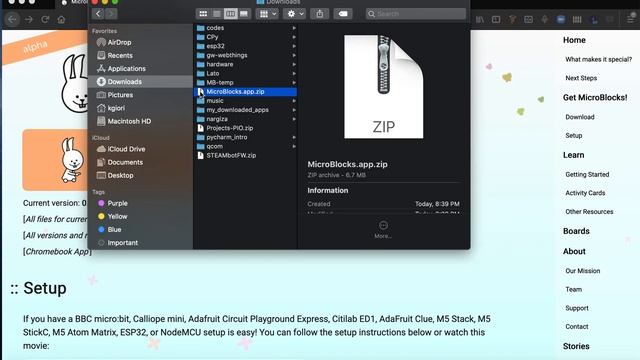
Task: Open the browser Library icon
Action: [480, 19]
